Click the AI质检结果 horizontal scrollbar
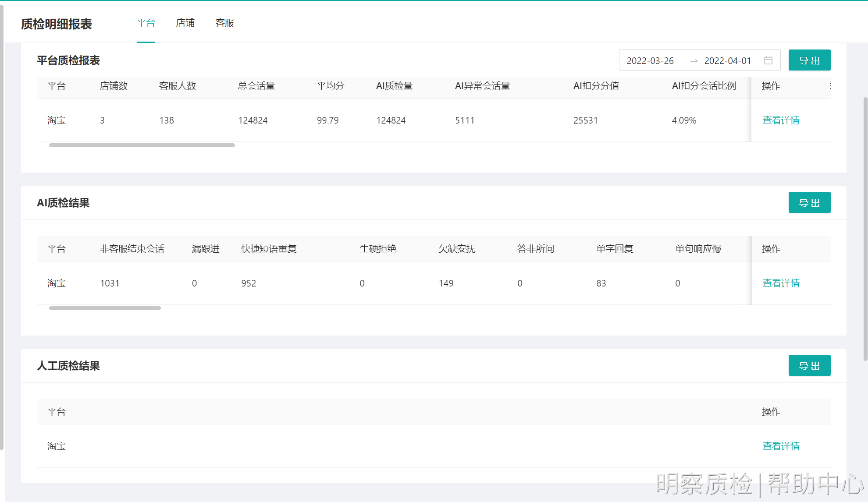 (x=105, y=308)
